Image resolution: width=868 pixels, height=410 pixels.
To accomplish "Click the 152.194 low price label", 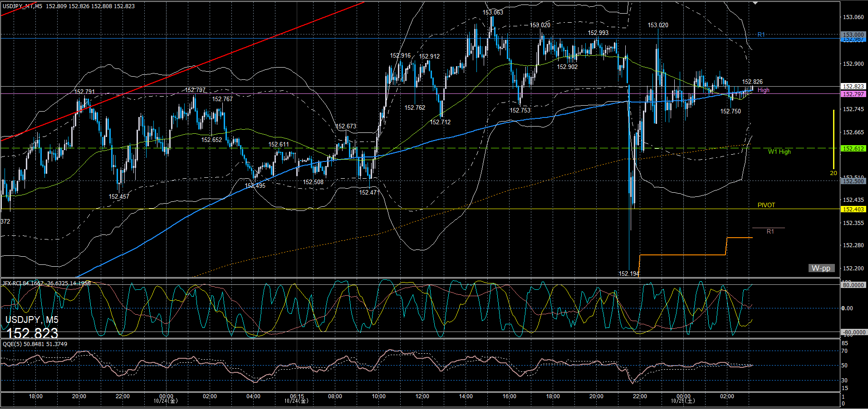I will [x=628, y=273].
